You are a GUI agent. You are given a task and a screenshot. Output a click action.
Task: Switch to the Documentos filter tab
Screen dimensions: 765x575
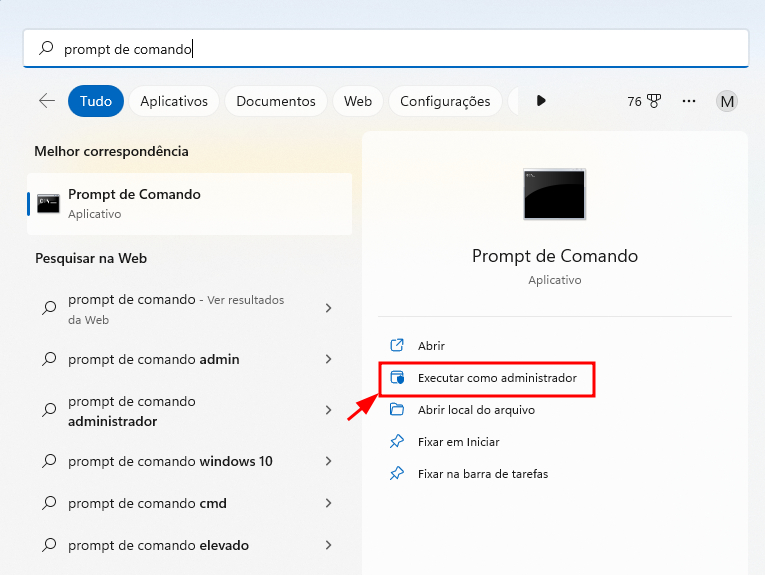[276, 101]
